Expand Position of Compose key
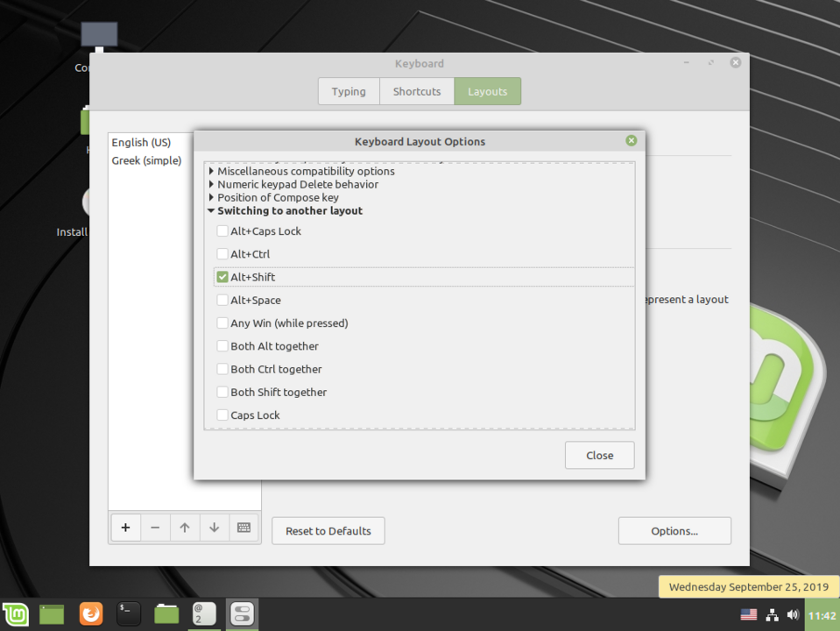This screenshot has width=840, height=631. pyautogui.click(x=212, y=197)
